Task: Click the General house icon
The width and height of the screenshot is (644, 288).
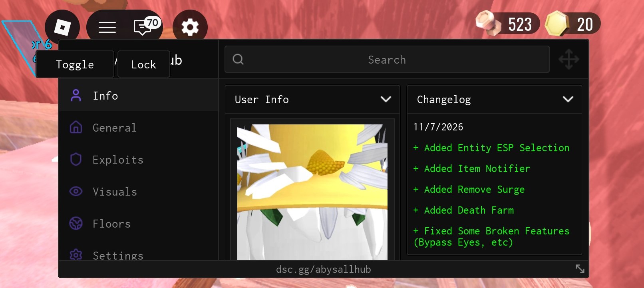Action: [x=76, y=128]
